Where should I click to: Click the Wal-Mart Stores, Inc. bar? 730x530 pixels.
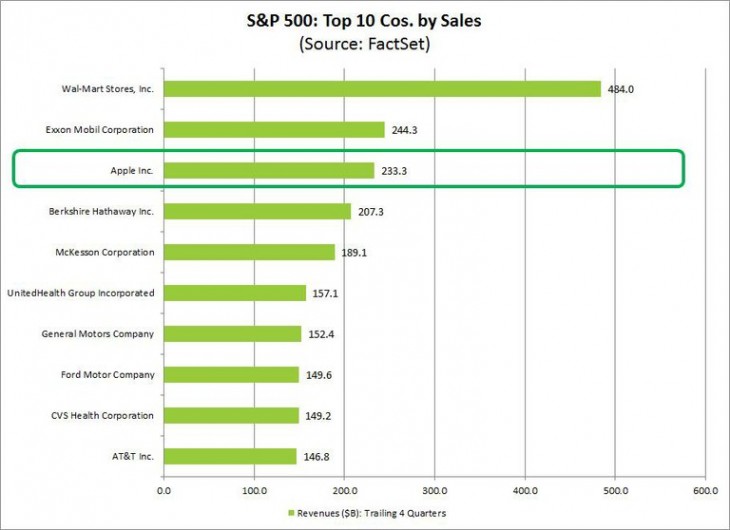pos(382,89)
